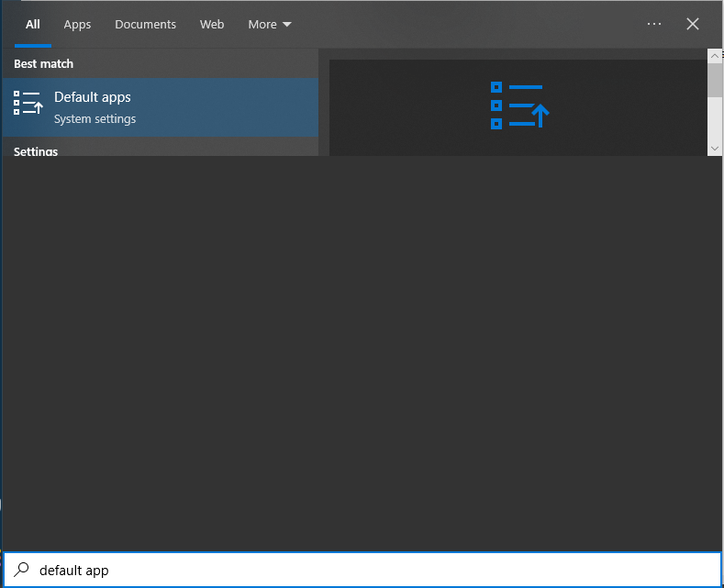
Task: Click the search magnifier icon
Action: 21,570
